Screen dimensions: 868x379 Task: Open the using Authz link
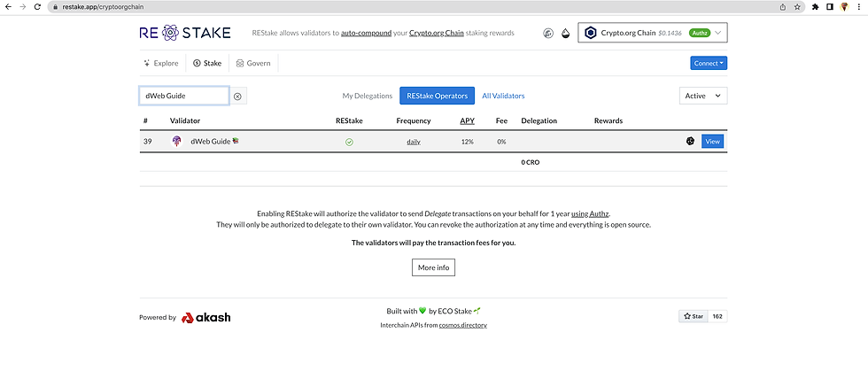(x=591, y=213)
